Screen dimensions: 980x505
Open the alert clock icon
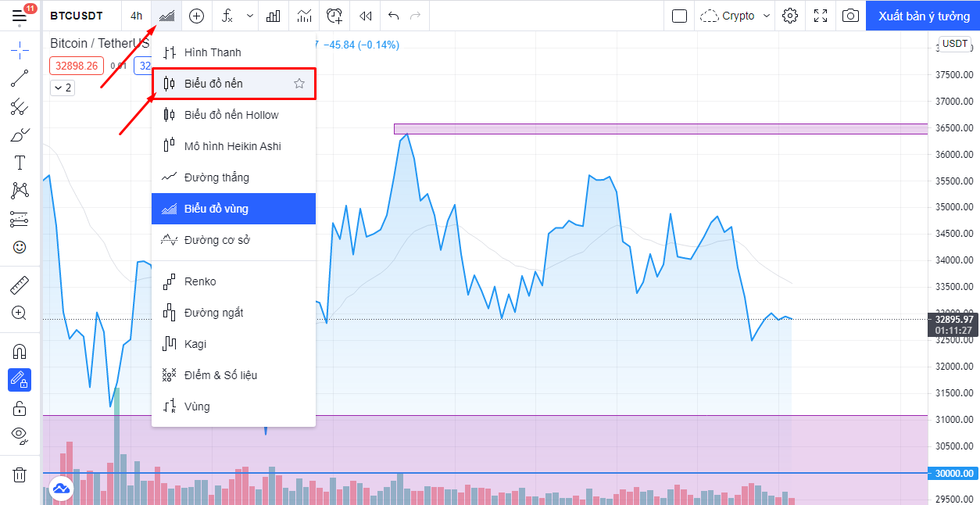334,16
